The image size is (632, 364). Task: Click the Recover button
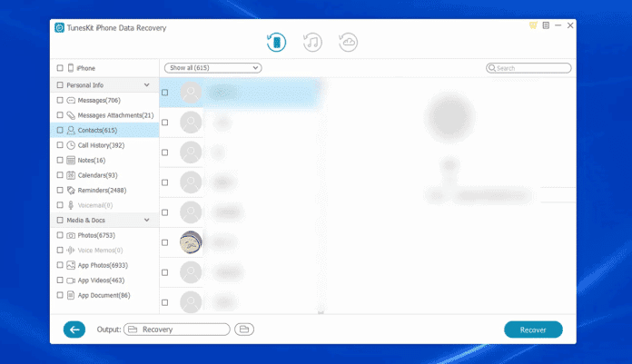click(x=533, y=330)
